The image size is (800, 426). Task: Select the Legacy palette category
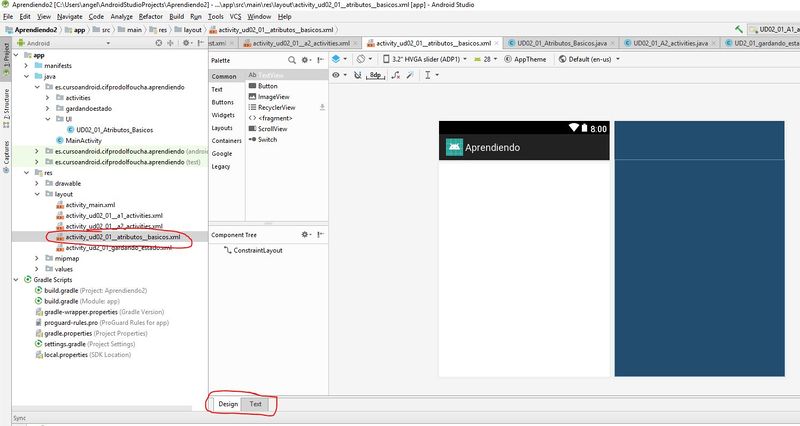coord(221,166)
